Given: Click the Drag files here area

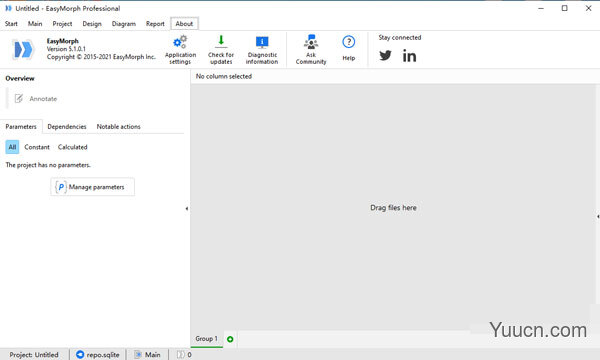Looking at the screenshot, I should click(x=393, y=208).
